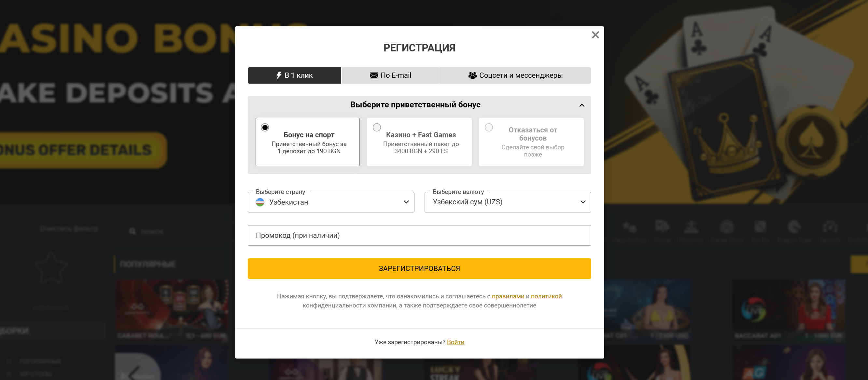The height and width of the screenshot is (380, 868).
Task: Select the sports bonus radio button
Action: point(265,128)
